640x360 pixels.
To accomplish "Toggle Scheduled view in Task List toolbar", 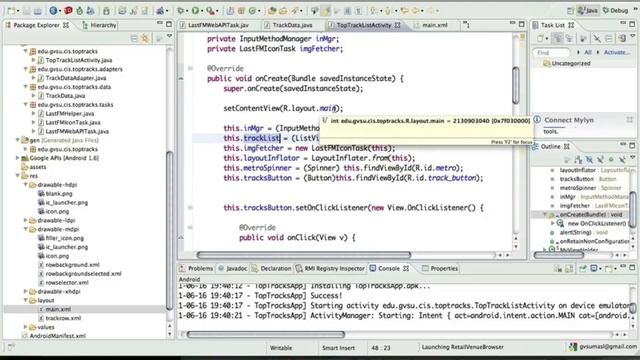I will (x=569, y=38).
